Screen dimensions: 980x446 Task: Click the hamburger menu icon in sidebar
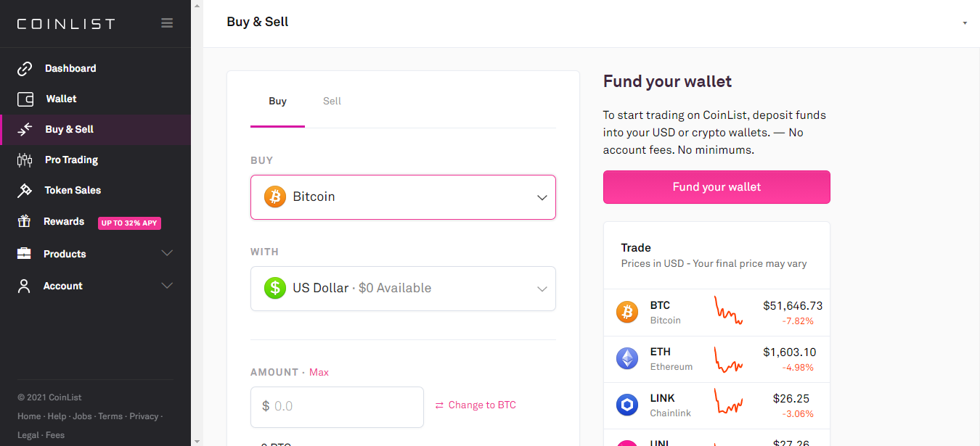click(x=167, y=23)
